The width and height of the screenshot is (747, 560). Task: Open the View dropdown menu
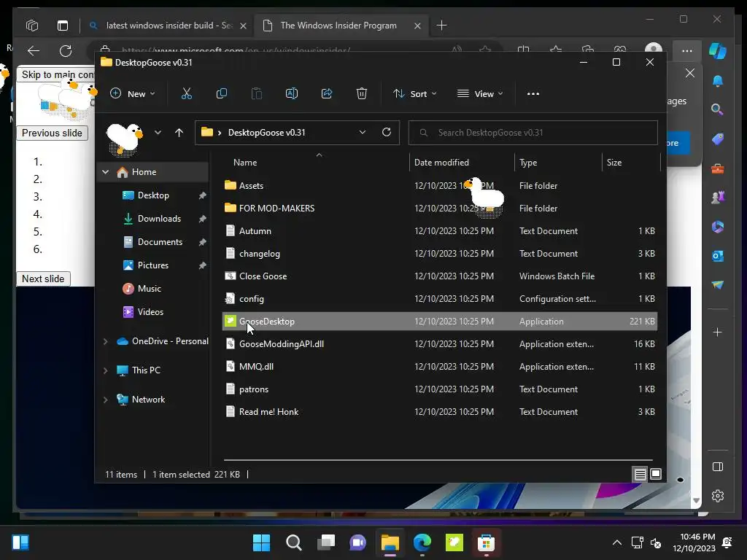coord(480,94)
